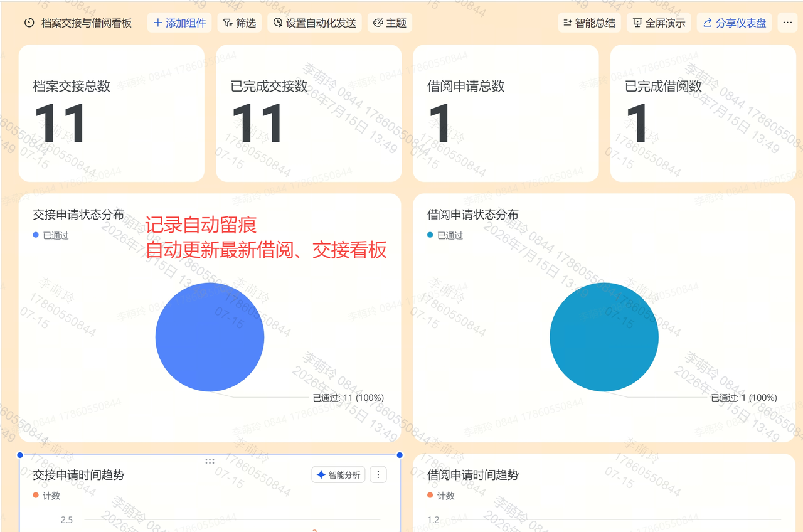This screenshot has width=803, height=532.
Task: Run 智能总结 smart summary
Action: tap(589, 23)
